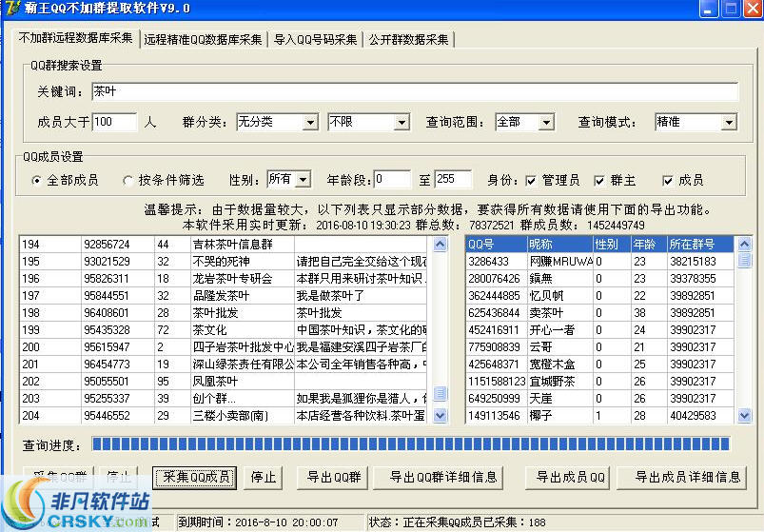Open the 导入QQ号码采集 tab
The width and height of the screenshot is (764, 532).
pos(315,39)
